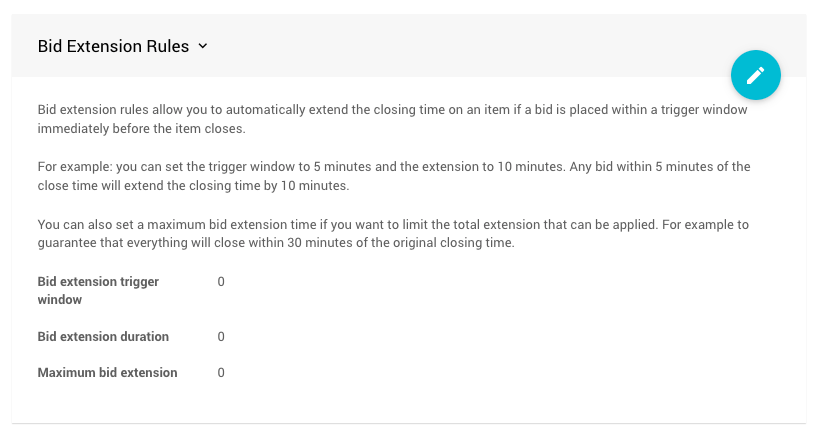Click the word 'window' under Bid extension trigger
819x436 pixels.
tap(60, 299)
